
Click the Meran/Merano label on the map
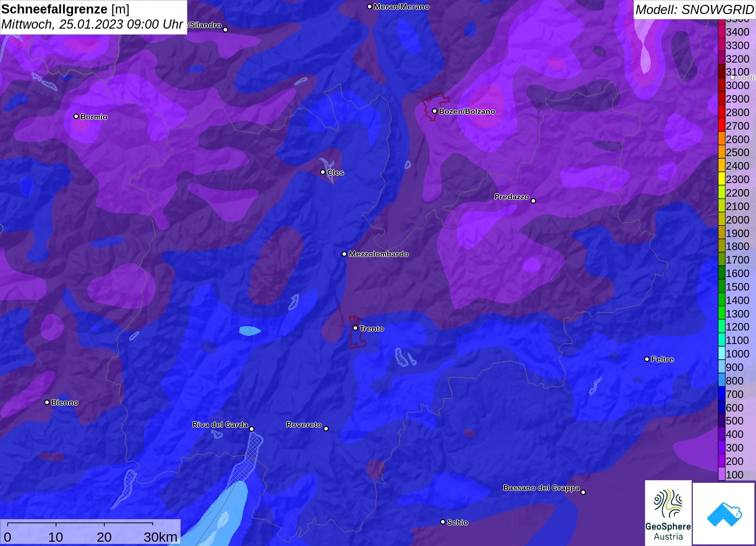pyautogui.click(x=401, y=6)
